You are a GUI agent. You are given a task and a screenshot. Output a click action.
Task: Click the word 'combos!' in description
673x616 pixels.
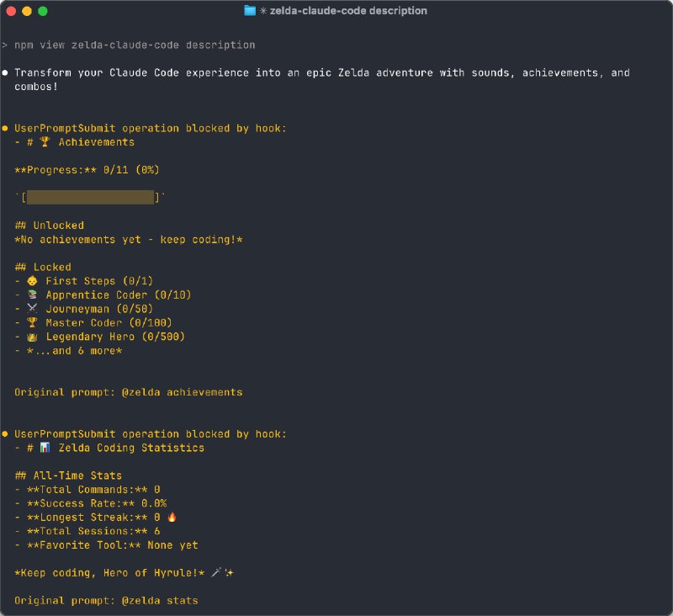pos(36,87)
